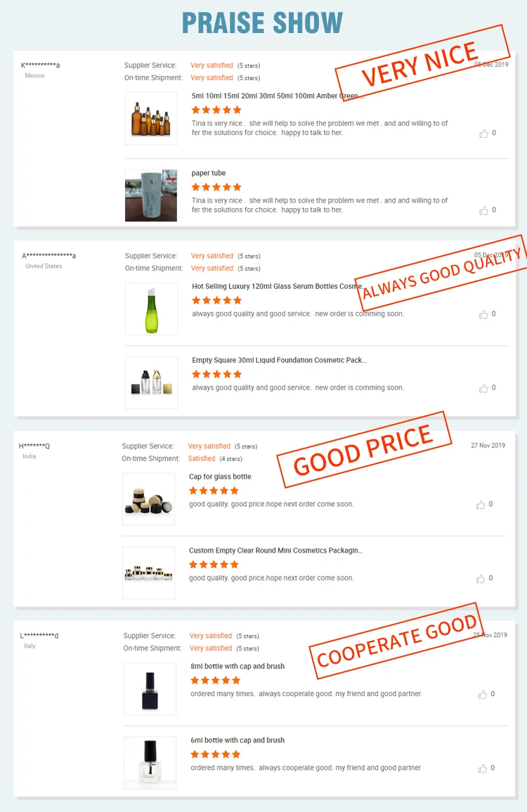The image size is (527, 812).
Task: Open the 'Empty Square 30ml Liquid Foundation' product link
Action: 279,360
